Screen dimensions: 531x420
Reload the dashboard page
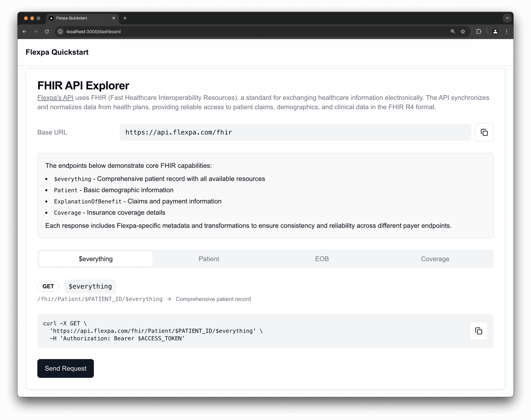point(47,31)
